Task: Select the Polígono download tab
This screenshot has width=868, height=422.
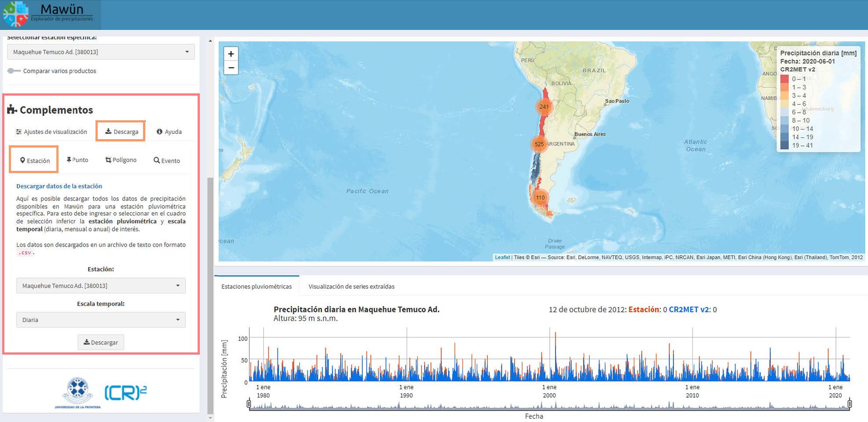Action: point(121,160)
